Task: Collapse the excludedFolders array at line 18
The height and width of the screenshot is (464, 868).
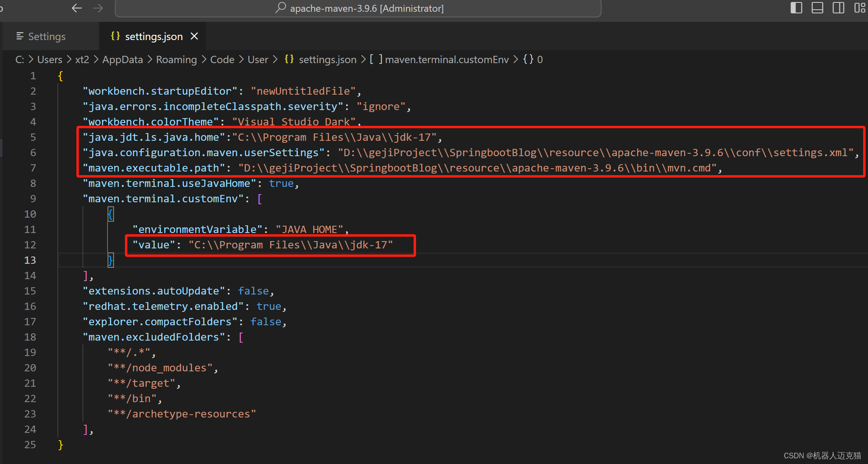Action: pos(49,337)
